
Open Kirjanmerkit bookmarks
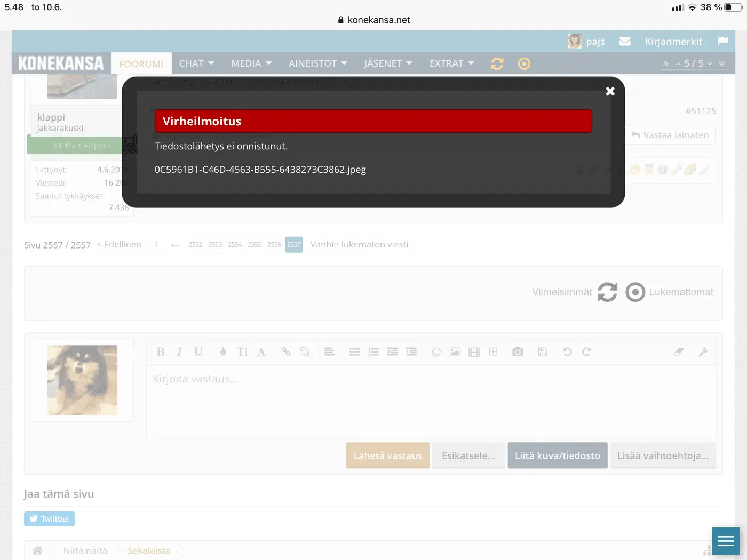pyautogui.click(x=673, y=42)
